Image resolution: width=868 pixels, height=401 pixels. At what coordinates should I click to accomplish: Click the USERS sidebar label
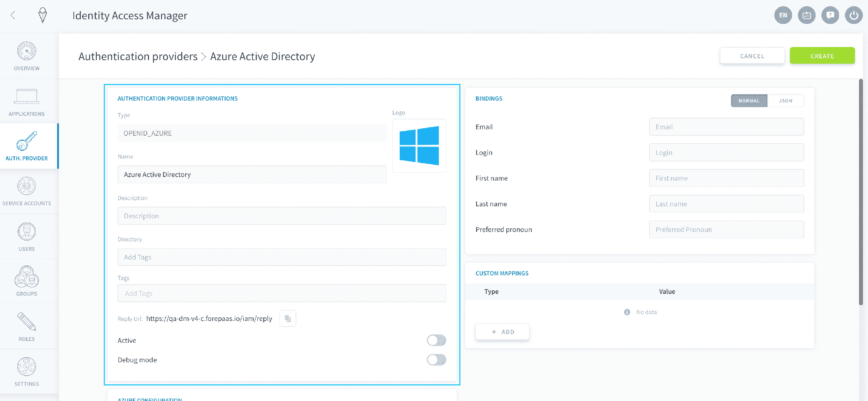[x=27, y=249]
